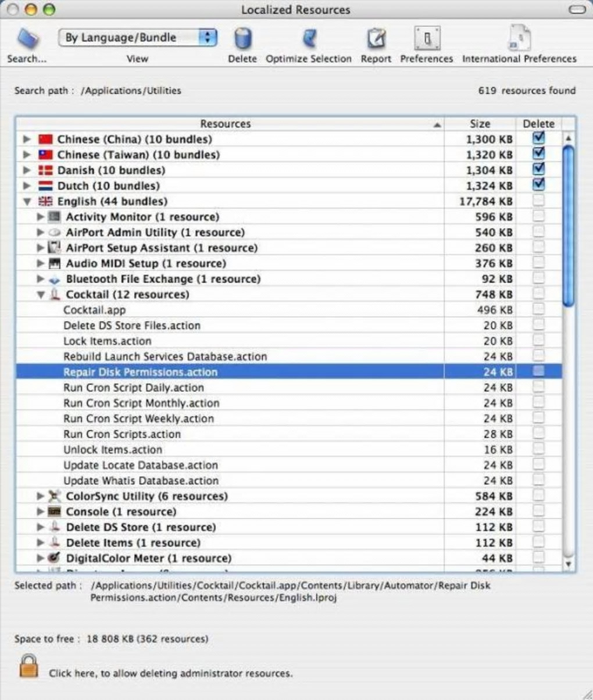Click the padlock to allow admin deletions
This screenshot has width=593, height=700.
coord(28,666)
